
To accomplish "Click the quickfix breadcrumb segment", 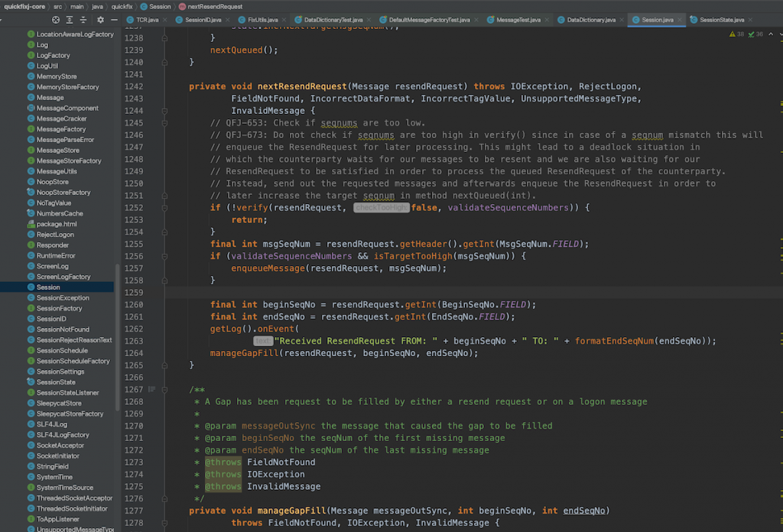I will point(122,6).
